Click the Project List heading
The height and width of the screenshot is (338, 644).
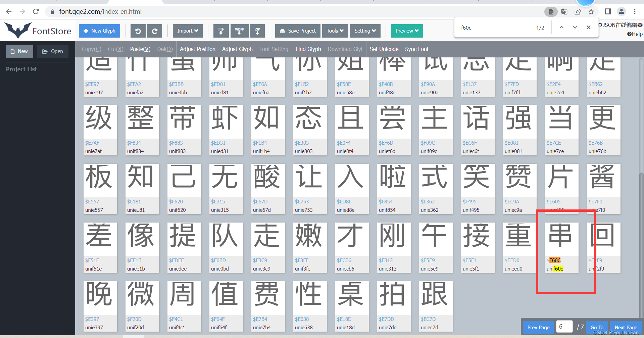21,69
